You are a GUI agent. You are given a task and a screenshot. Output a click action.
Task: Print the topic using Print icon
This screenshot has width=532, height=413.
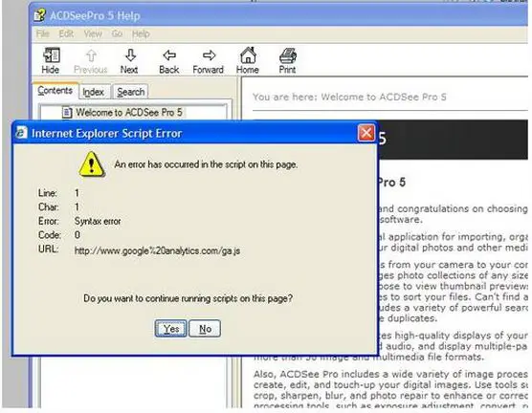pyautogui.click(x=288, y=55)
